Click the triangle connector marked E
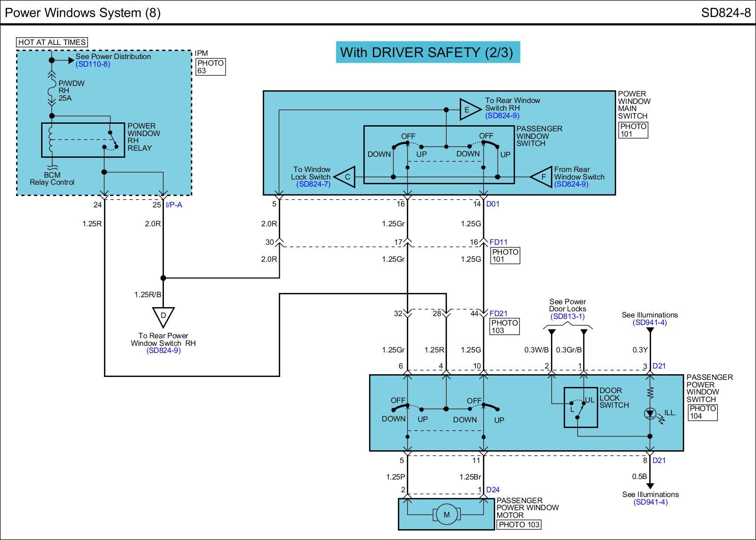The image size is (756, 540). [x=469, y=110]
